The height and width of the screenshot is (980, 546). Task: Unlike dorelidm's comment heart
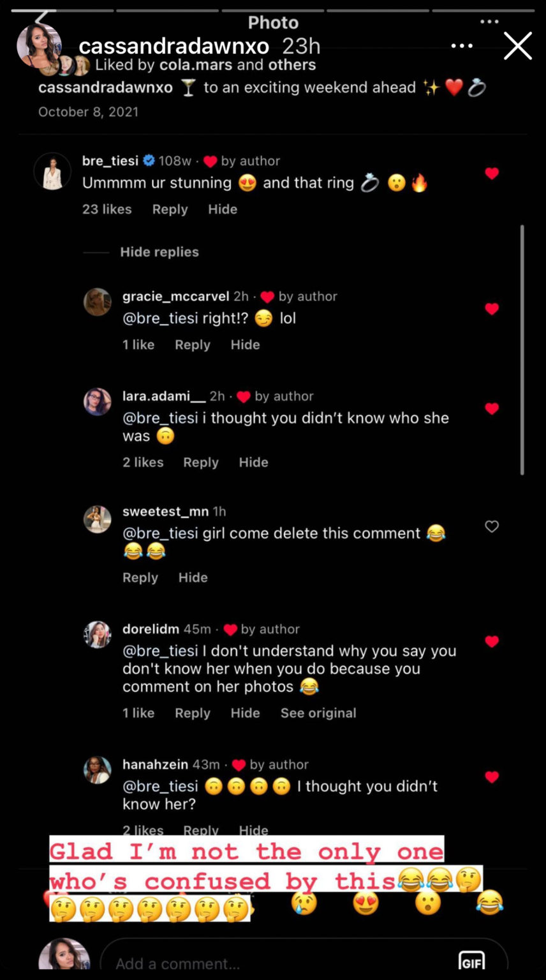tap(491, 641)
